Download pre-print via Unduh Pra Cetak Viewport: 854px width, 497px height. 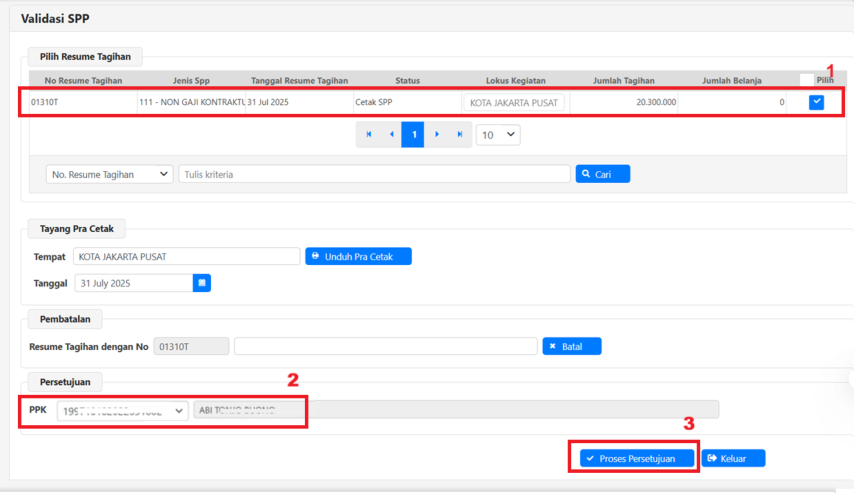(x=358, y=257)
